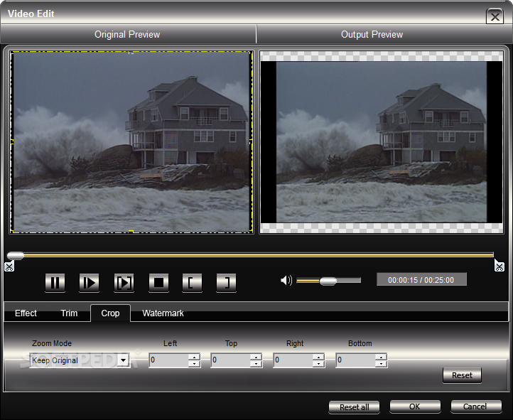Viewport: 513px width, 420px height.
Task: Click the Original Preview header
Action: tap(127, 34)
